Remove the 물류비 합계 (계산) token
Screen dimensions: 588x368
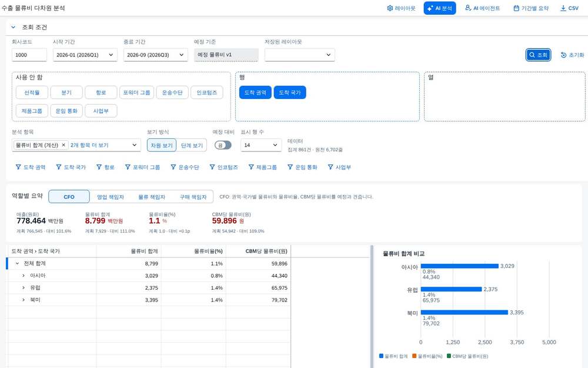pos(64,145)
